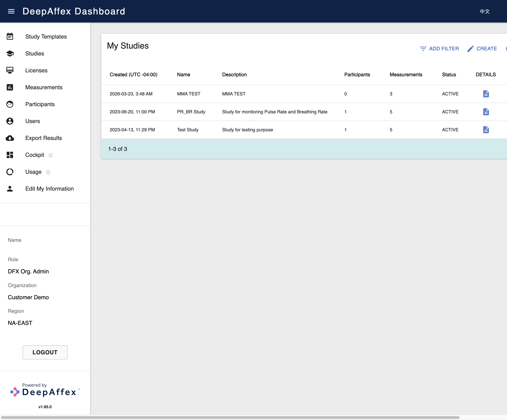This screenshot has height=420, width=507.
Task: Click the Participants column header
Action: pos(357,75)
